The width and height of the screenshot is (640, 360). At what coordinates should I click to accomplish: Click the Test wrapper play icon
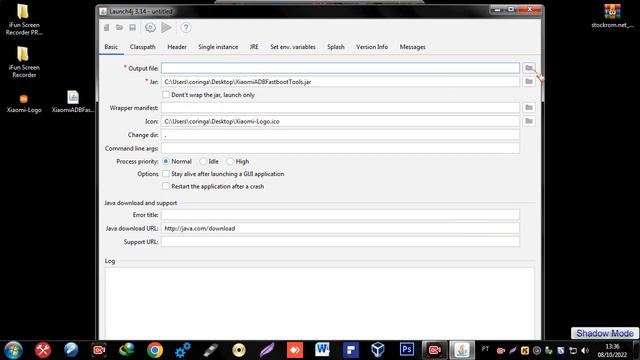coord(167,28)
